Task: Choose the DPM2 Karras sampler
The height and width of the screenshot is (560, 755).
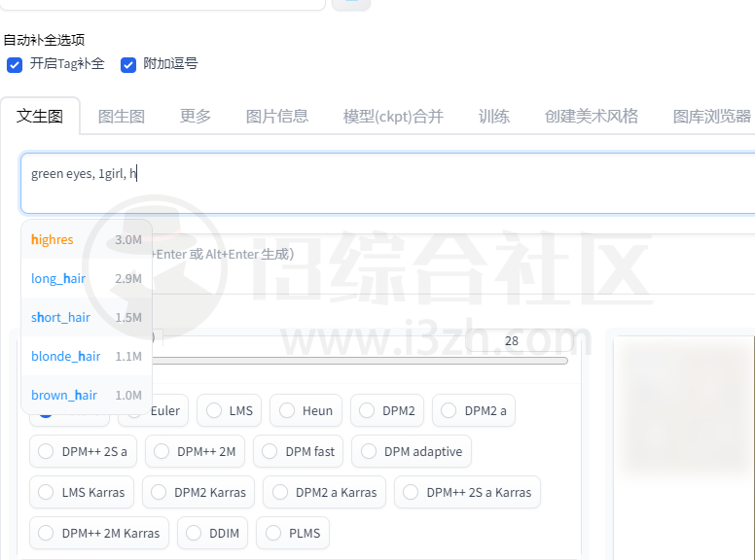Action: [x=198, y=492]
